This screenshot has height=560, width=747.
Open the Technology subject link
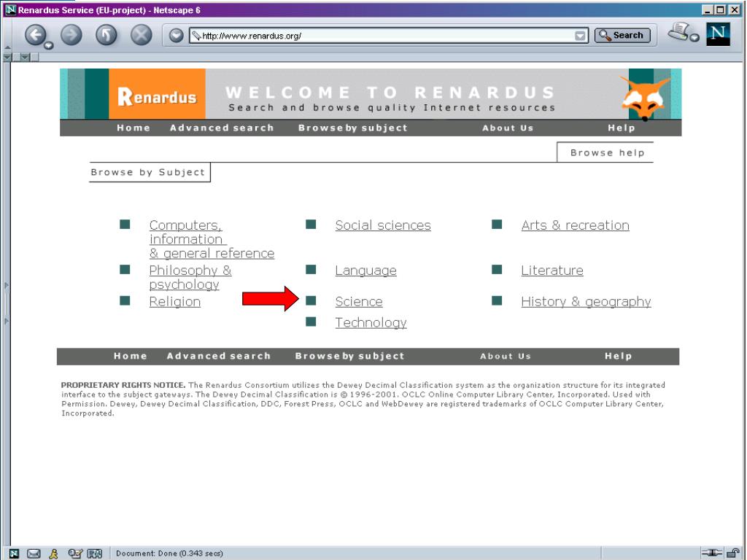pyautogui.click(x=371, y=323)
